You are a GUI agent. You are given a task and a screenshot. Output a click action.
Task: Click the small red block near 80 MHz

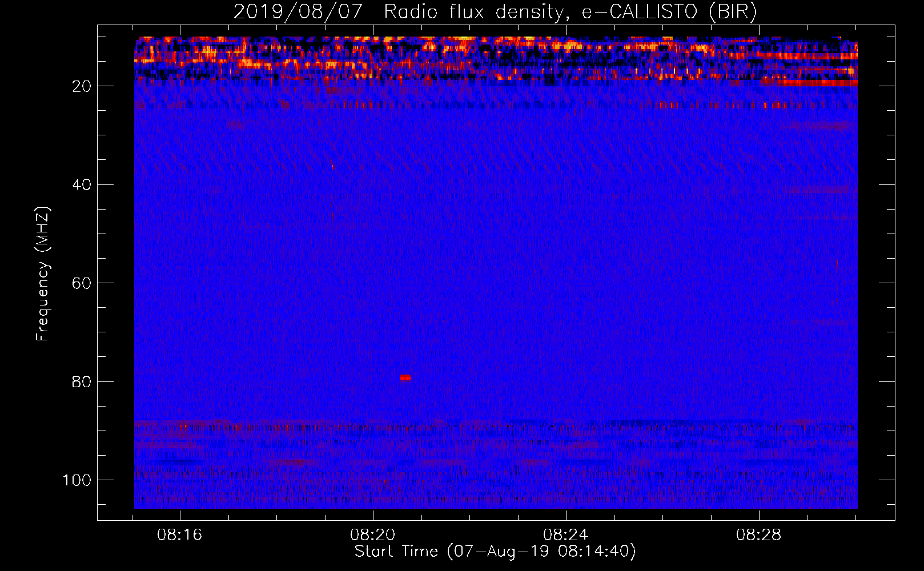pyautogui.click(x=405, y=377)
